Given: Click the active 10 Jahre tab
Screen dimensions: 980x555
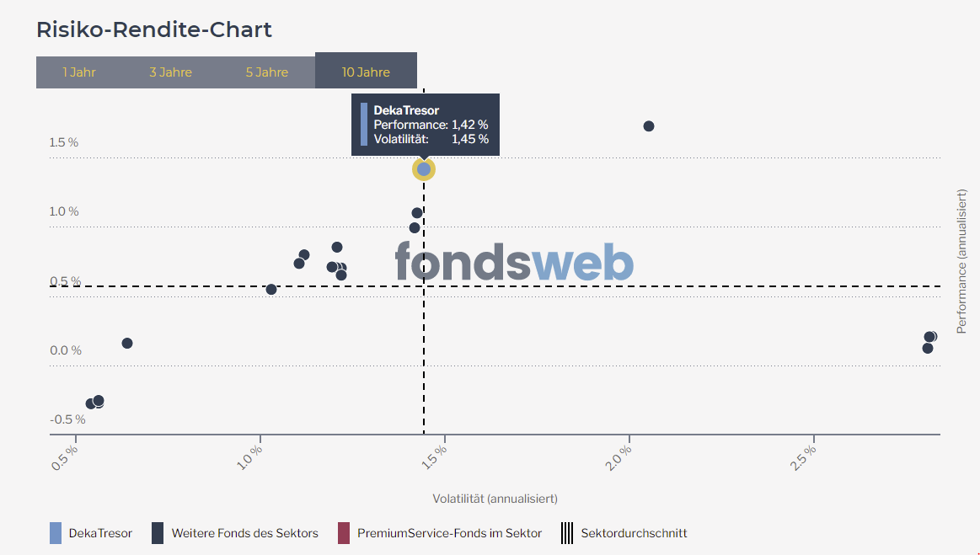Looking at the screenshot, I should [x=366, y=72].
